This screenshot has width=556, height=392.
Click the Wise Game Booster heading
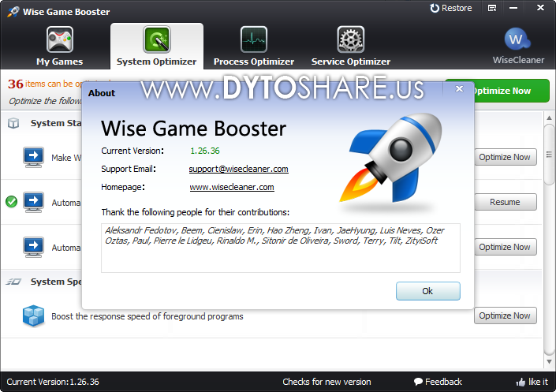193,129
